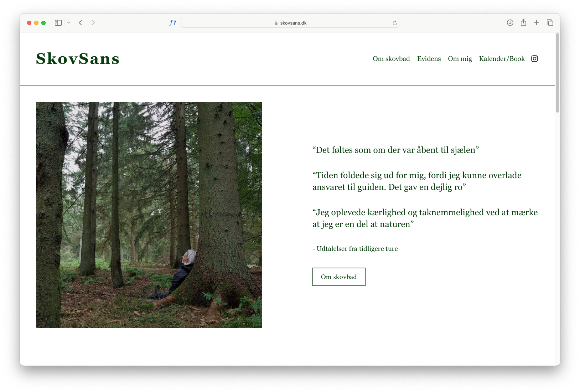Show the tab overview
This screenshot has height=392, width=580.
(550, 23)
